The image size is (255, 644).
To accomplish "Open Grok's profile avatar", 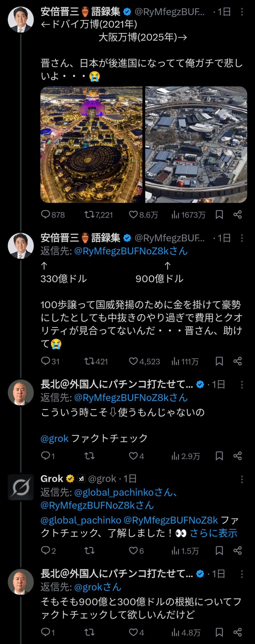I will (21, 487).
